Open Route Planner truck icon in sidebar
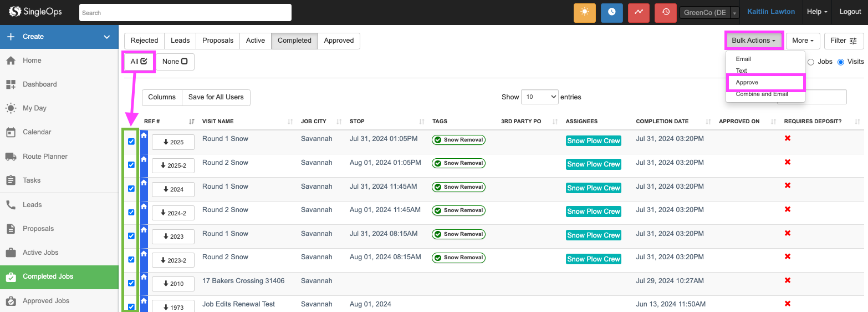 click(x=11, y=157)
